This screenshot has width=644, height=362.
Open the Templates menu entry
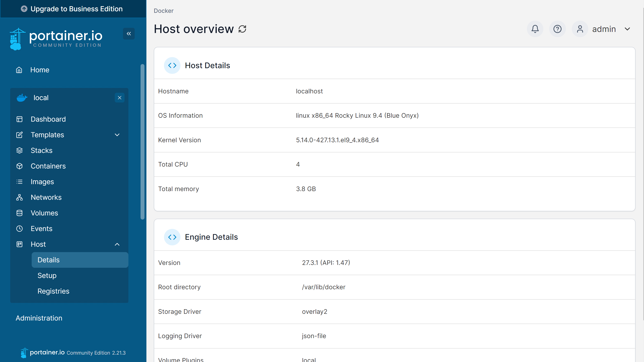tap(48, 135)
